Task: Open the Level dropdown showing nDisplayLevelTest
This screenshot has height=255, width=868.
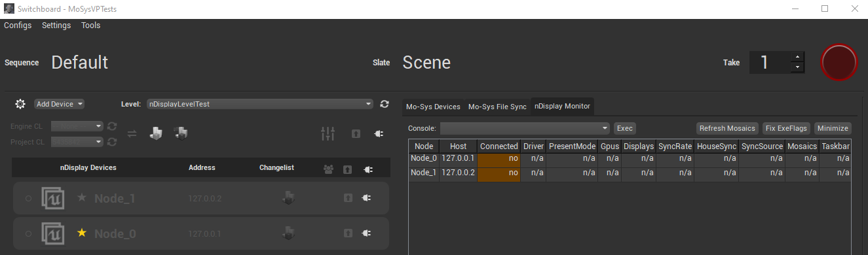Action: [x=260, y=104]
